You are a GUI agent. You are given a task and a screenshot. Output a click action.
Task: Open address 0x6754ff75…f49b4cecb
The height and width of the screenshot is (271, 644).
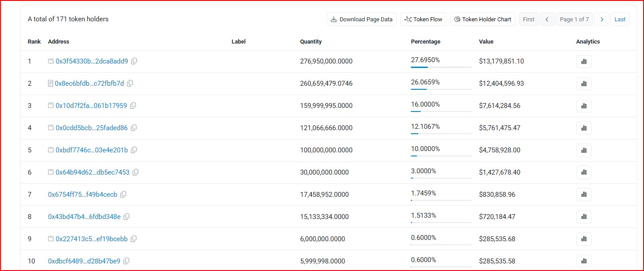[83, 195]
